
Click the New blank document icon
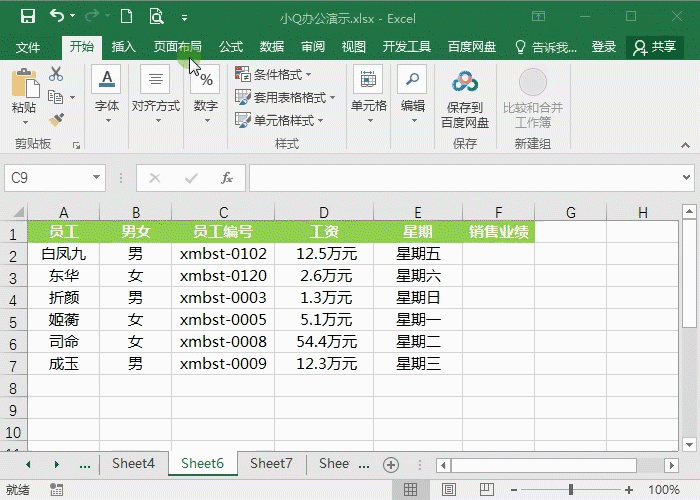coord(126,17)
